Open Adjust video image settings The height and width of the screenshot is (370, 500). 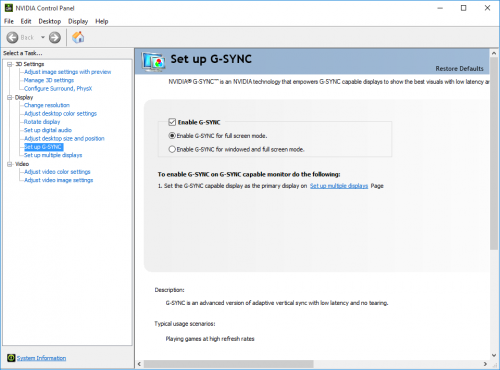click(59, 180)
